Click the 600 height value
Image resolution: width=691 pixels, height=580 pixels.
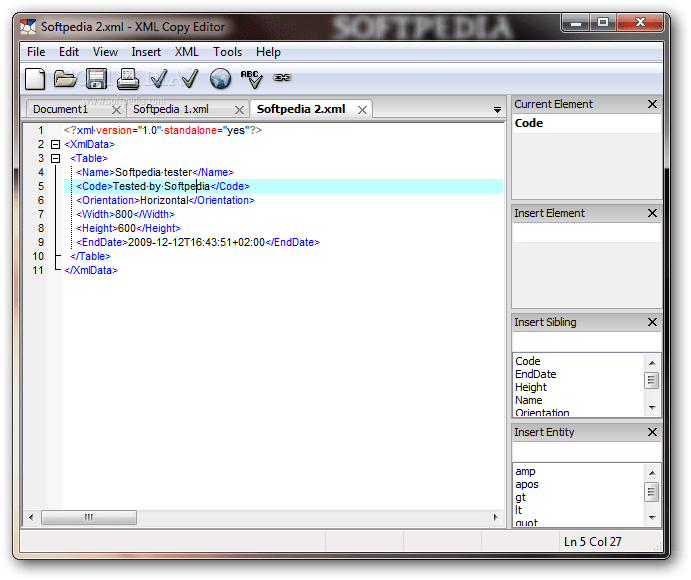coord(127,229)
